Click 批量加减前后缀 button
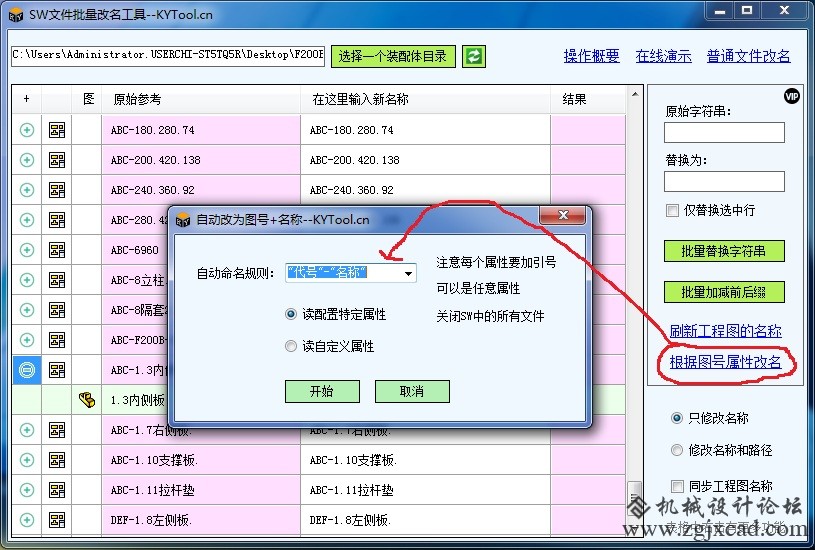The height and width of the screenshot is (550, 815). click(x=724, y=292)
